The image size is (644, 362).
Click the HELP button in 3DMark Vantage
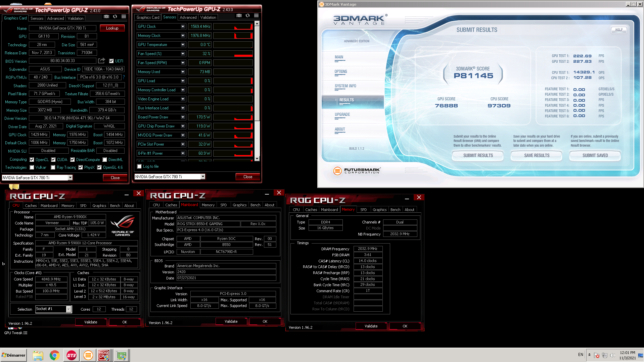coord(619,30)
